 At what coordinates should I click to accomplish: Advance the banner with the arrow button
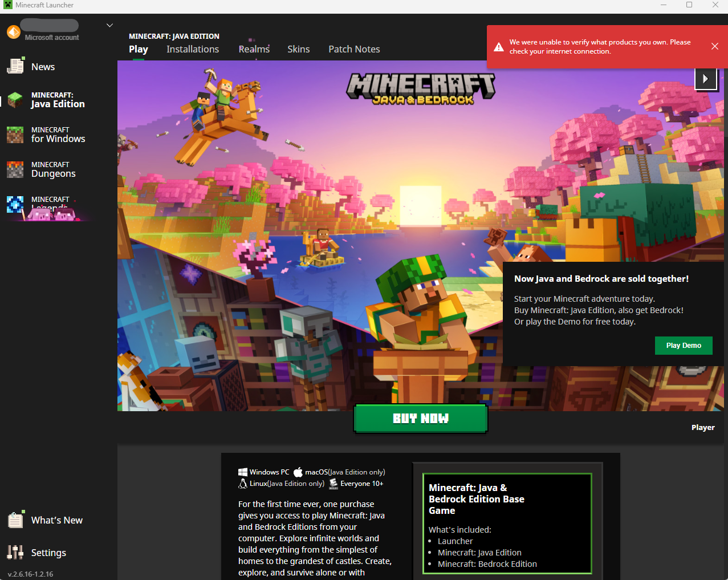[706, 79]
